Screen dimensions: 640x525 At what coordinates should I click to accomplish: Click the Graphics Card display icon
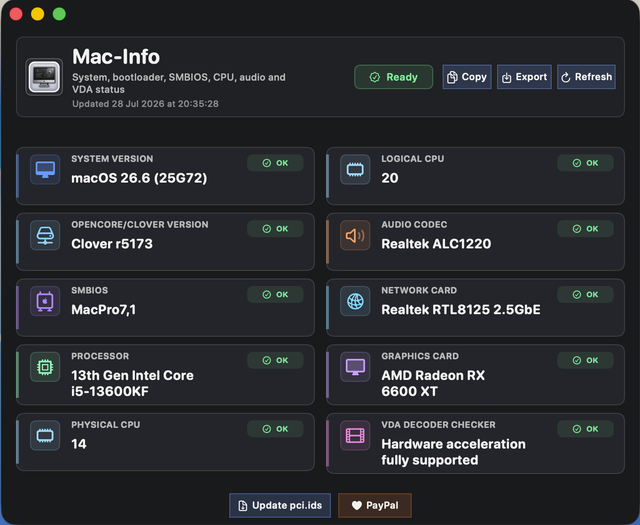pos(355,367)
